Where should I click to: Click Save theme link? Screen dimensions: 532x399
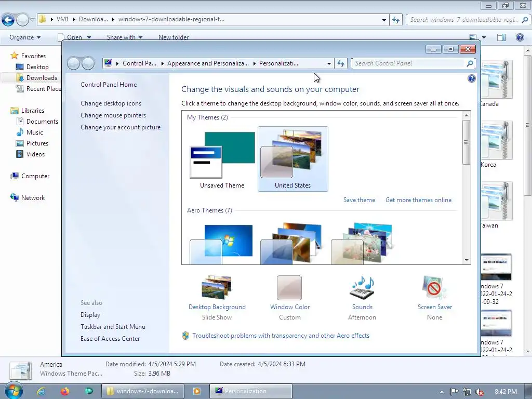(360, 200)
